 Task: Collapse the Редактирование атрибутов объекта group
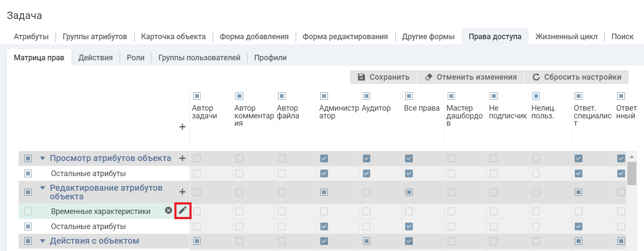click(x=42, y=188)
